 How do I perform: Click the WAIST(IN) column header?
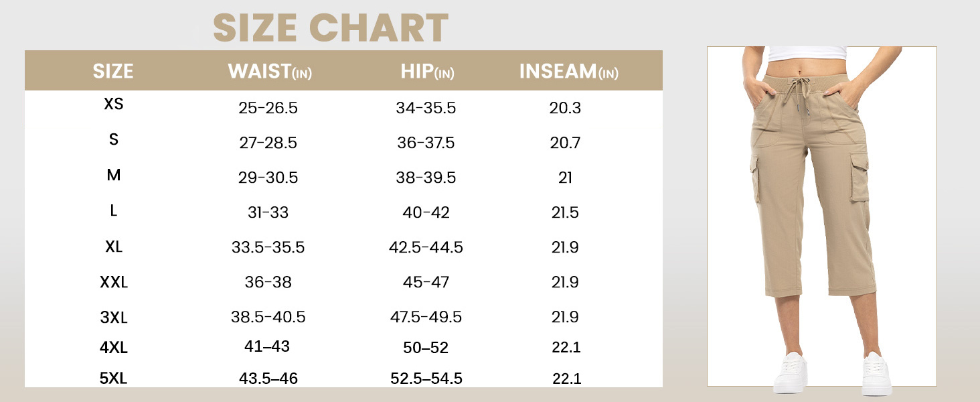pyautogui.click(x=270, y=71)
